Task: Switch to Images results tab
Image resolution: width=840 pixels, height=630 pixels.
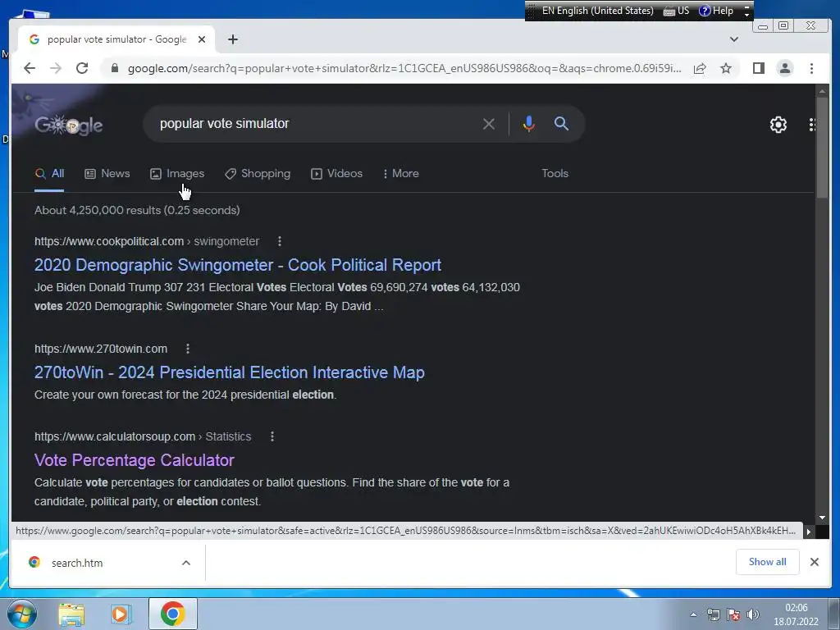Action: pos(177,174)
